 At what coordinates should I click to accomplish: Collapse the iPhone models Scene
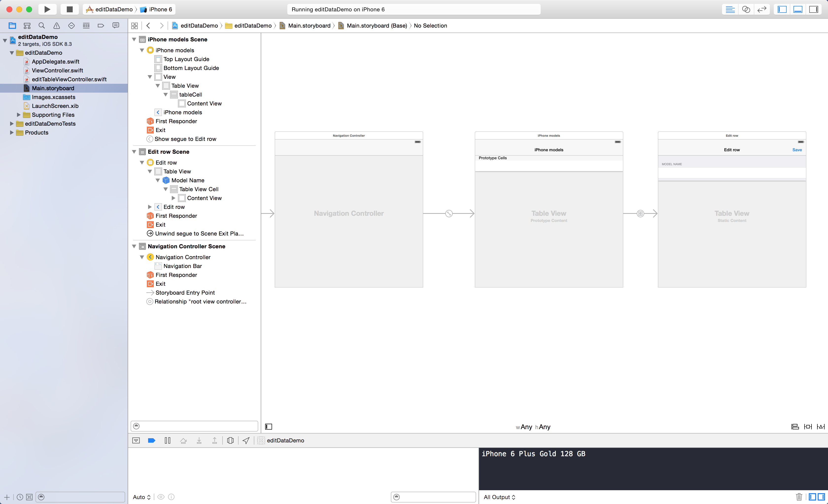134,39
